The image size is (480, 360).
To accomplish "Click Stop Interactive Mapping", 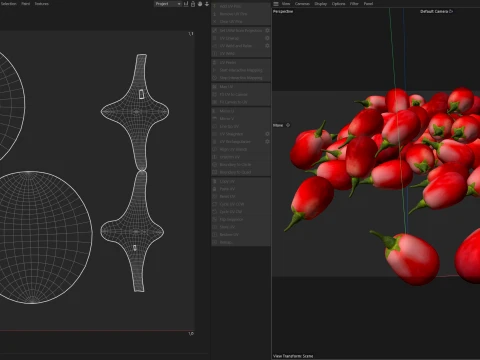I will pos(241,78).
